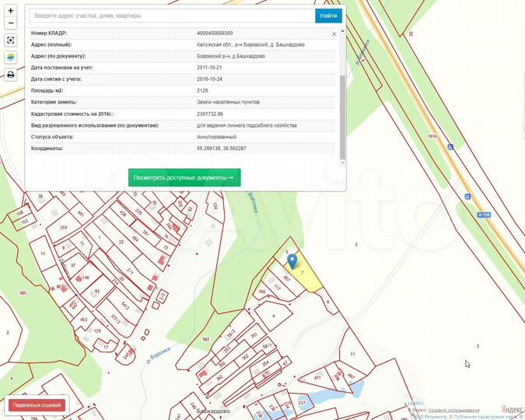Activate the fullscreen map view icon

tap(11, 40)
